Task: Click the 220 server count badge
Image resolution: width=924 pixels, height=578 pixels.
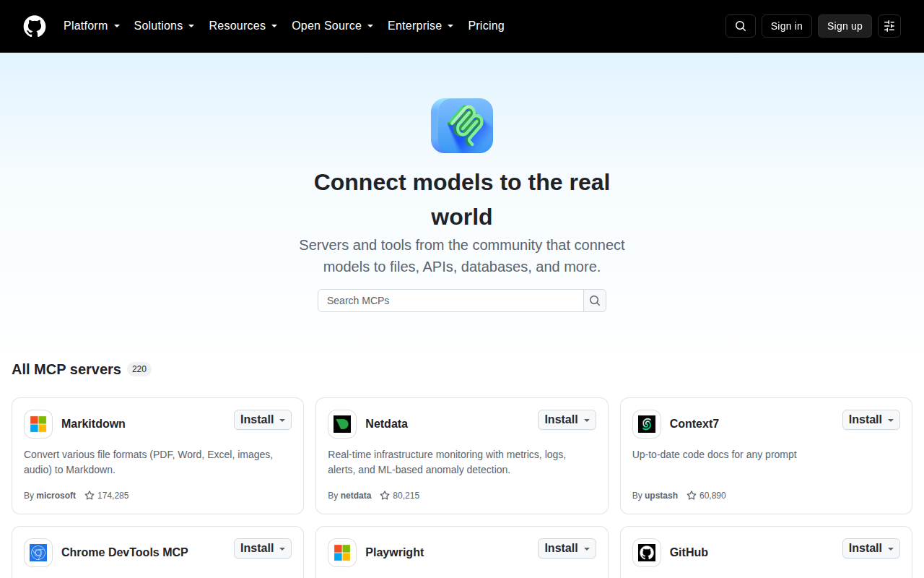Action: 139,369
